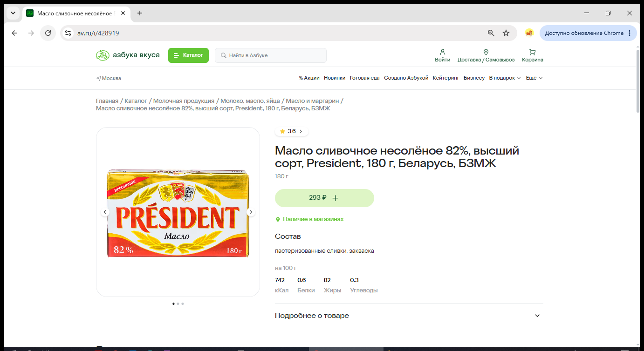Open Доставка / Самовывоз location pin
This screenshot has height=351, width=644.
tap(486, 52)
